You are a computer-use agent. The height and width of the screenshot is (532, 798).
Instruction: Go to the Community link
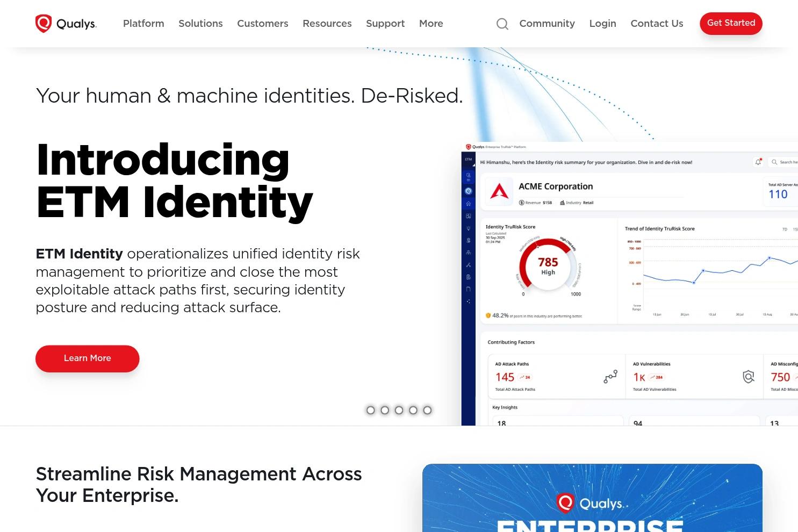coord(547,24)
